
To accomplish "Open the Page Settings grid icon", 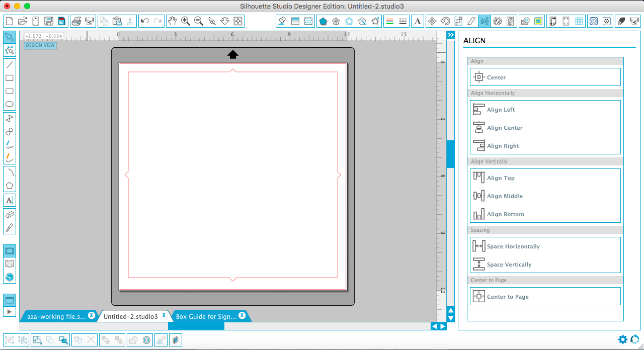I will tap(579, 21).
